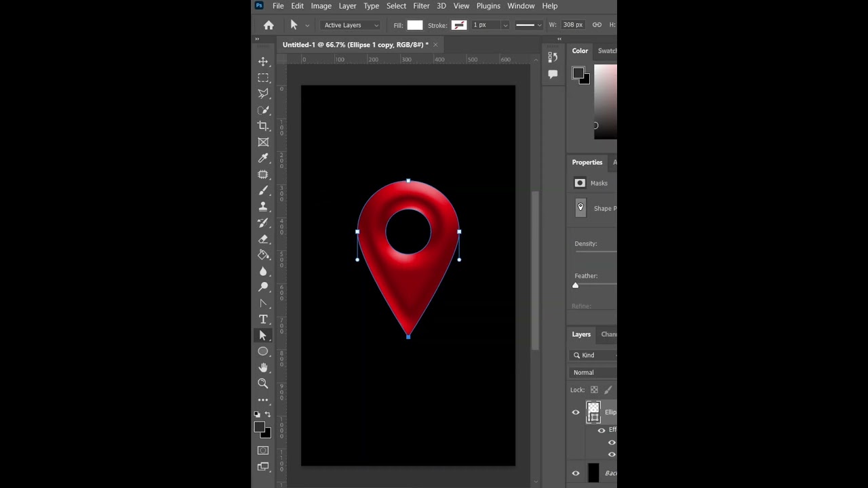Toggle Quick Mask mode
This screenshot has width=868, height=488.
(263, 451)
